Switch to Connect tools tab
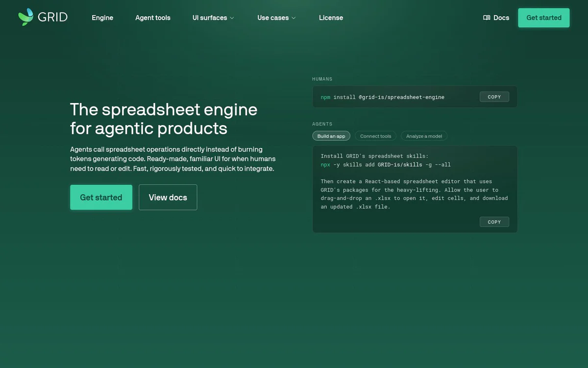 pyautogui.click(x=376, y=136)
